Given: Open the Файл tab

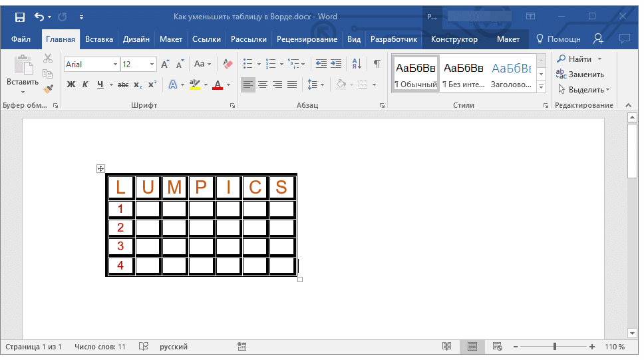Looking at the screenshot, I should (x=21, y=39).
